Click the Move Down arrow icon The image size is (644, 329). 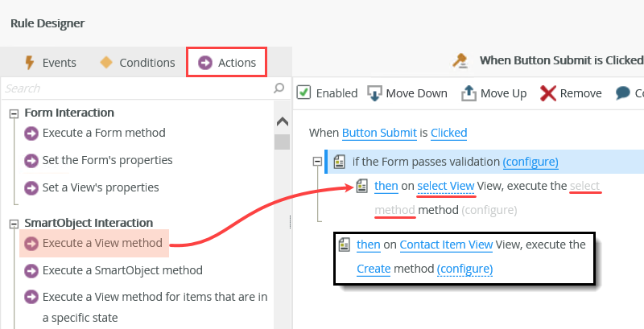(x=374, y=93)
